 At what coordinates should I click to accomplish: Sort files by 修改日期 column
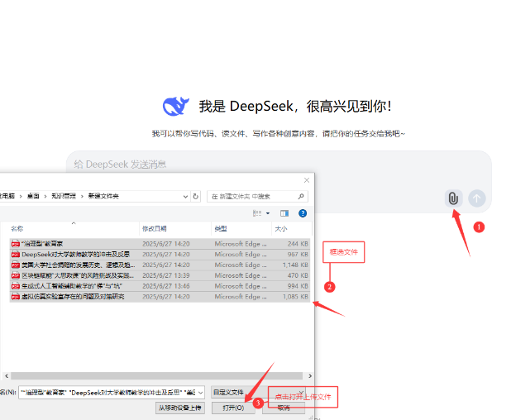pos(154,228)
